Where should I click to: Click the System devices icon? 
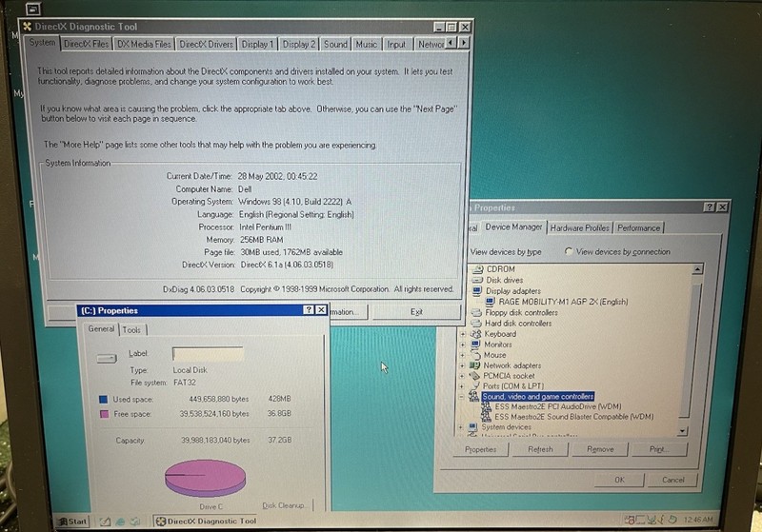pos(472,427)
